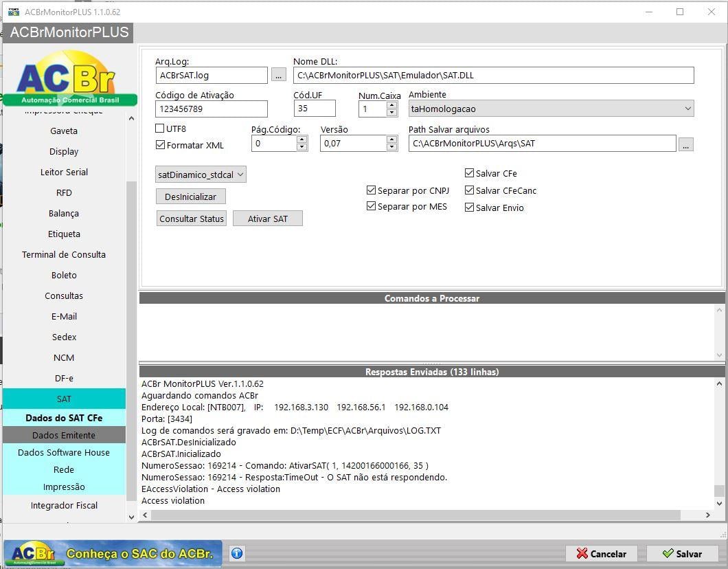Decrease the Versão value with down arrow
The height and width of the screenshot is (569, 728).
(392, 147)
